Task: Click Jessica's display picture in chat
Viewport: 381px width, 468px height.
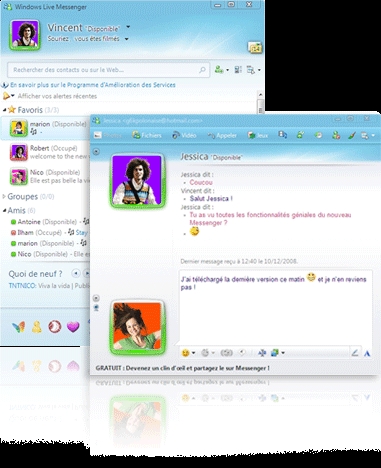Action: tap(137, 180)
